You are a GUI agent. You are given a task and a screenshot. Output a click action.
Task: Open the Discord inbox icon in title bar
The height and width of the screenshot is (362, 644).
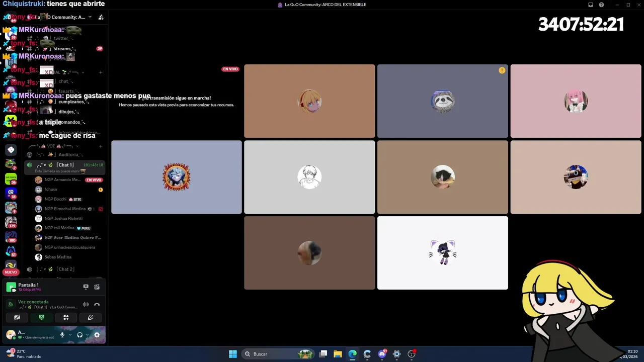coord(591,5)
